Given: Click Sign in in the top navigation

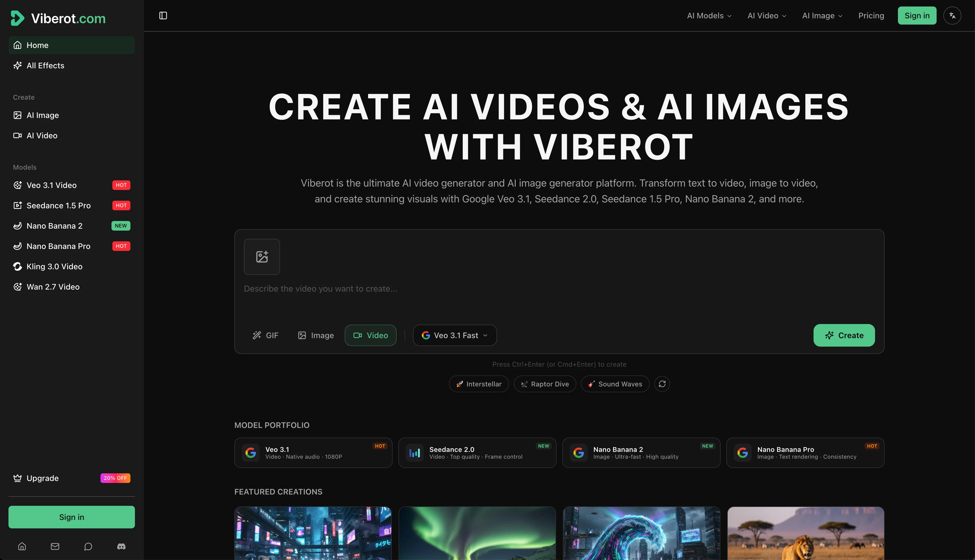Looking at the screenshot, I should coord(917,16).
